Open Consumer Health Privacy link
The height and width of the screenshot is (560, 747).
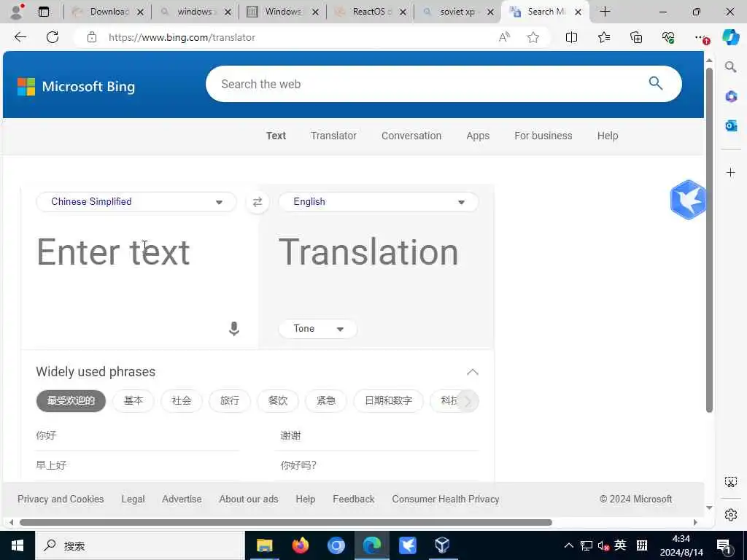tap(446, 499)
